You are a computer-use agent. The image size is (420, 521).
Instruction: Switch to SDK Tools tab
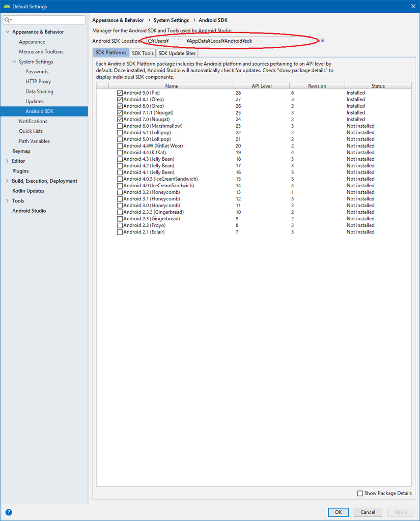tap(143, 53)
